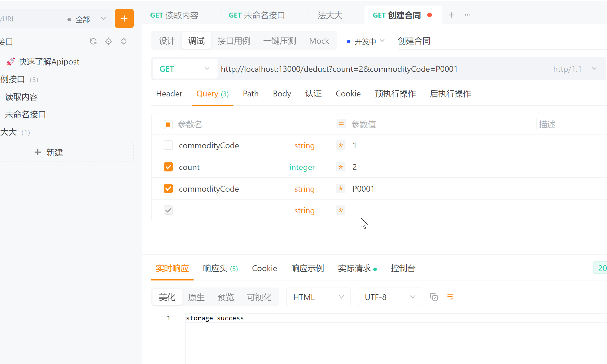
Task: Open 读取内容 in the sidebar
Action: (x=21, y=97)
